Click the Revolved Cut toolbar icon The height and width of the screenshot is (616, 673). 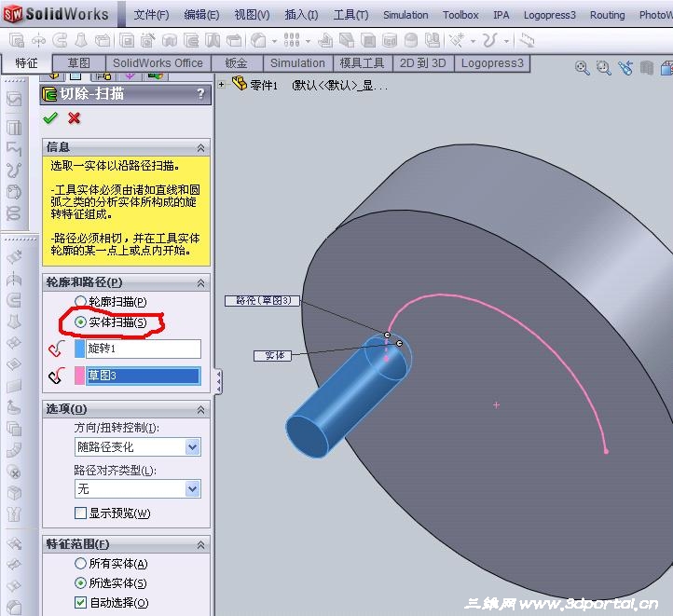coord(170,40)
